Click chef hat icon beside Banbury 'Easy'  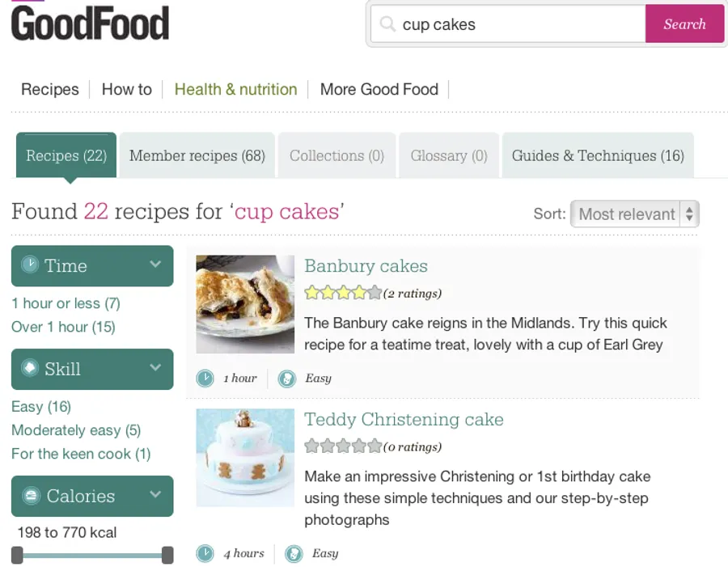(x=287, y=379)
